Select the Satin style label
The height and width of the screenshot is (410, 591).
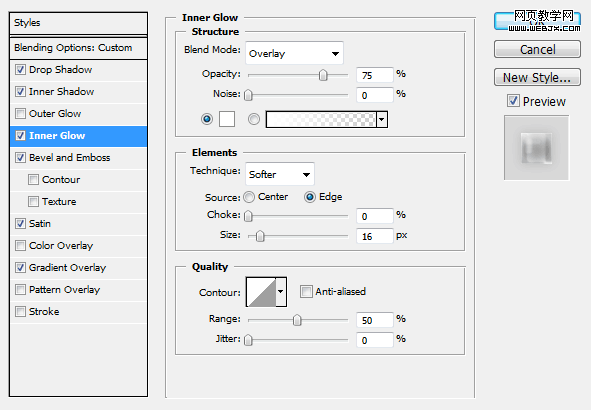(40, 223)
